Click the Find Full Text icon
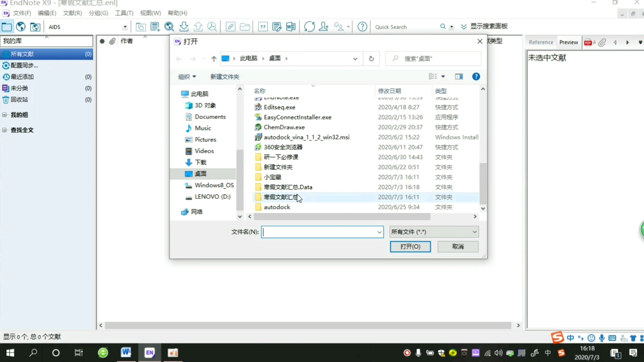The image size is (644, 362). click(212, 26)
